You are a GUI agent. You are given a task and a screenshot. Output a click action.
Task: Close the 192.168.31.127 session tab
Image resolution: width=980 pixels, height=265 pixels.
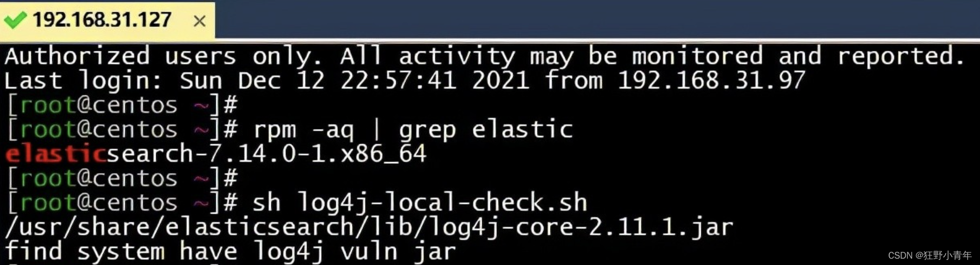199,21
